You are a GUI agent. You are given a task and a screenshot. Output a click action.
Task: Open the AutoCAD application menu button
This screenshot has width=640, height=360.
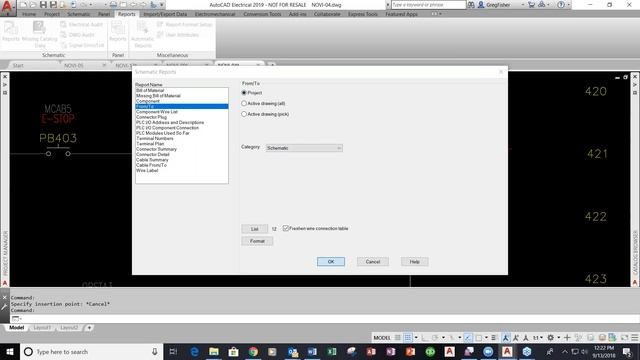point(7,7)
